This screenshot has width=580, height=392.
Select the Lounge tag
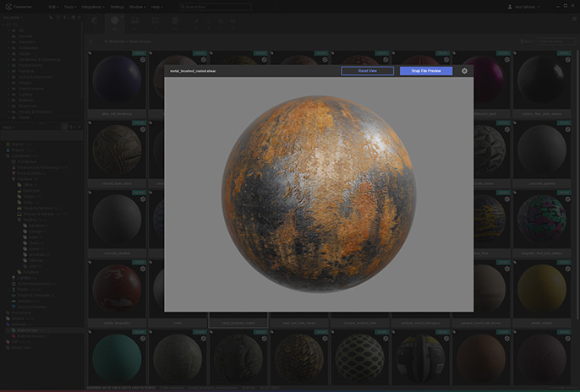36,231
